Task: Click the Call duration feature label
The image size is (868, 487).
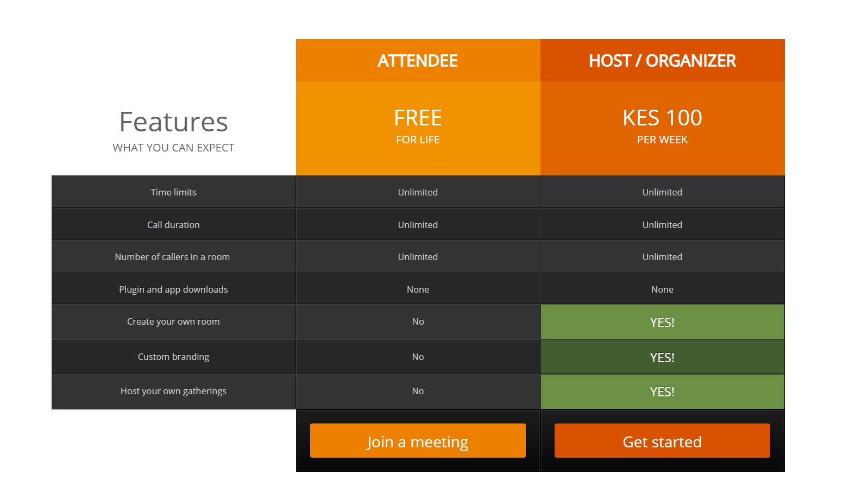Action: (173, 225)
